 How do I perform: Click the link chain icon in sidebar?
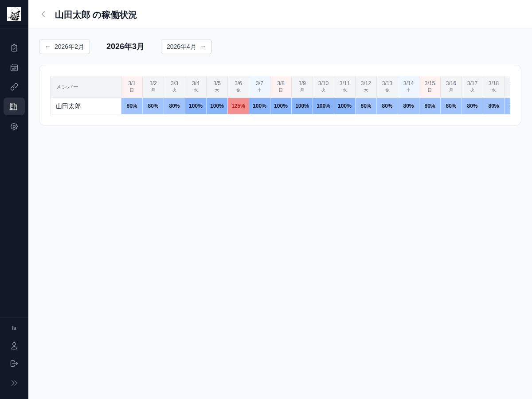[x=14, y=87]
